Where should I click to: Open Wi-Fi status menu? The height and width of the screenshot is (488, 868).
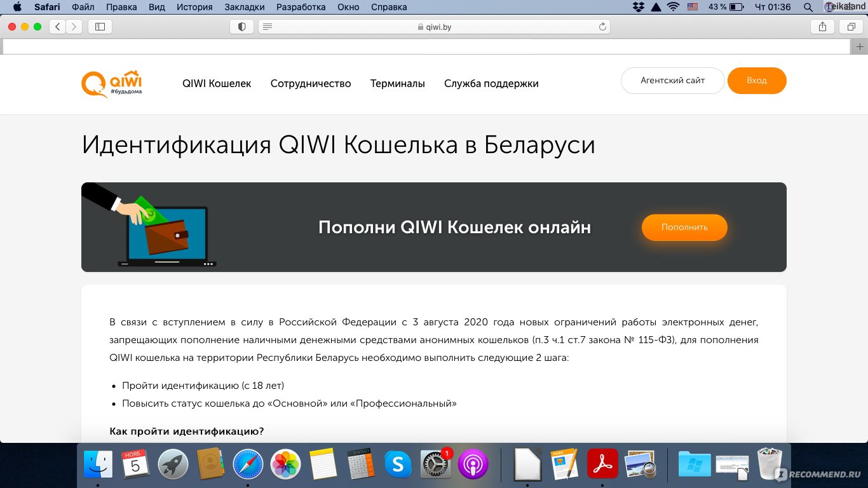click(x=673, y=7)
